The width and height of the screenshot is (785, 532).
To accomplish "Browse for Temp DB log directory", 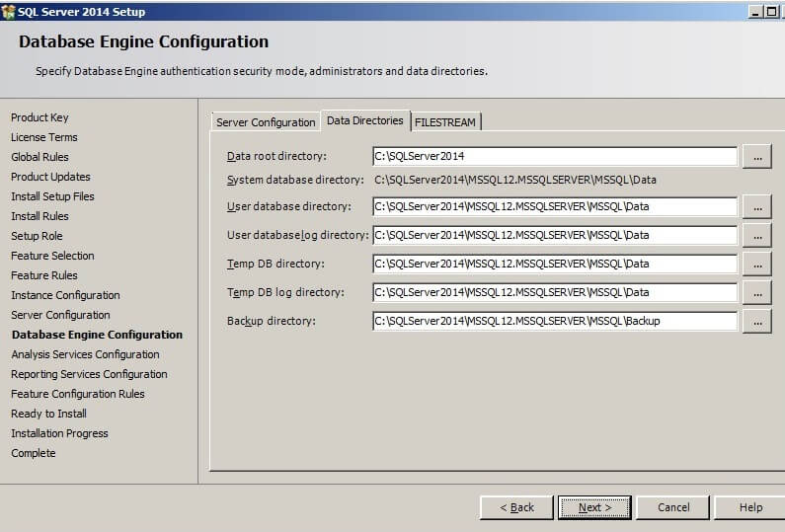I will (756, 293).
